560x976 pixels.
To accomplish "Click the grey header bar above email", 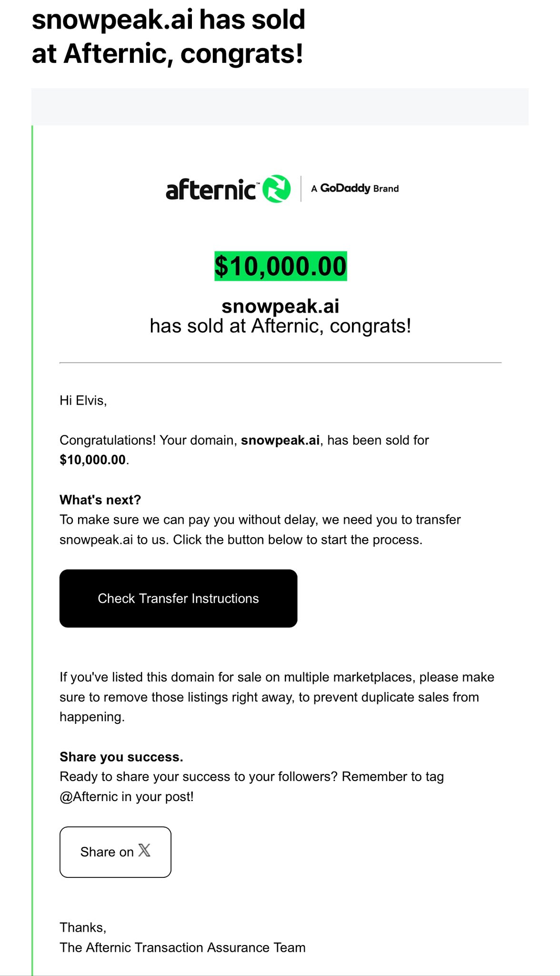I will [x=280, y=107].
